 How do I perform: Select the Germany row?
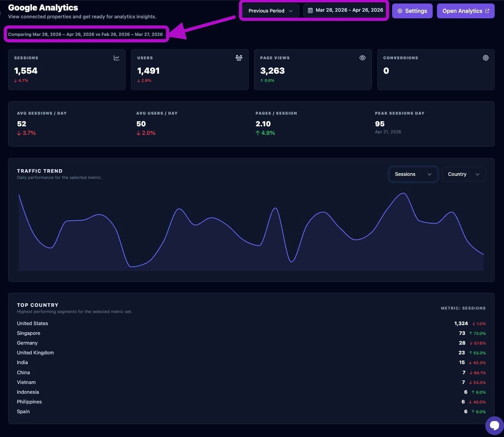pos(251,343)
